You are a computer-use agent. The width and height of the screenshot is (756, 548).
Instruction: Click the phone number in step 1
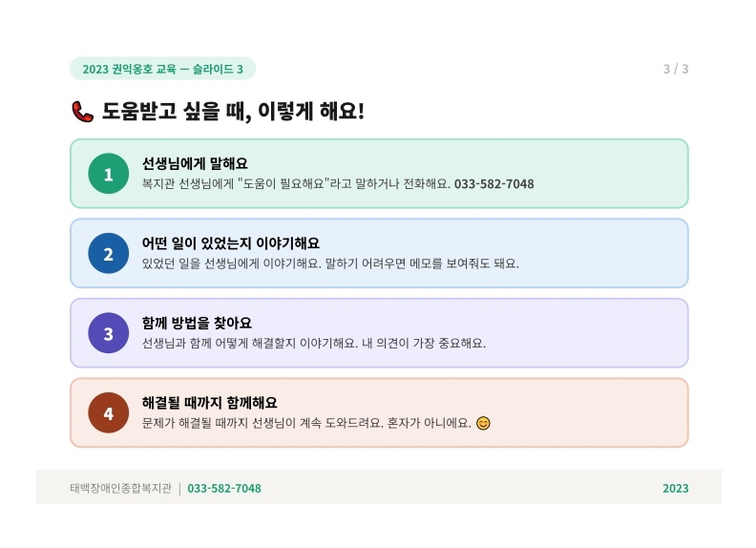[x=493, y=183]
